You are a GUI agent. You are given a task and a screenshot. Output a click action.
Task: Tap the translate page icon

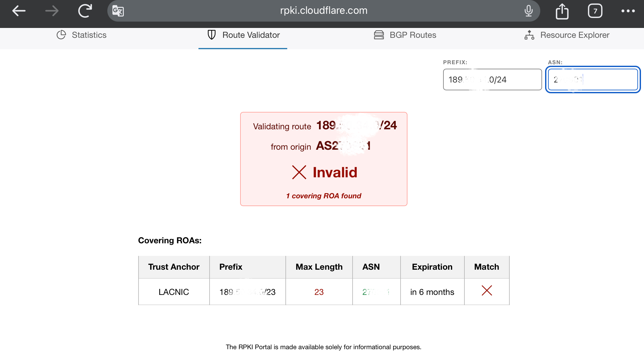click(118, 11)
